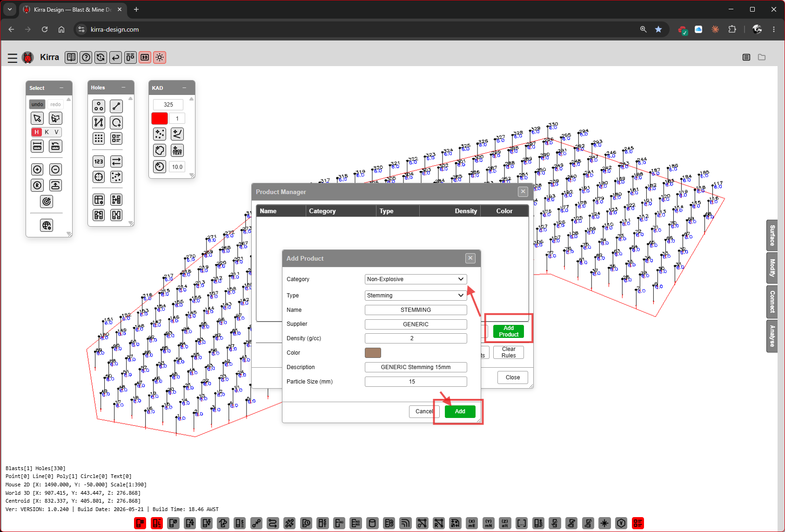This screenshot has height=532, width=785.
Task: Collapse the Select panel
Action: tap(61, 88)
